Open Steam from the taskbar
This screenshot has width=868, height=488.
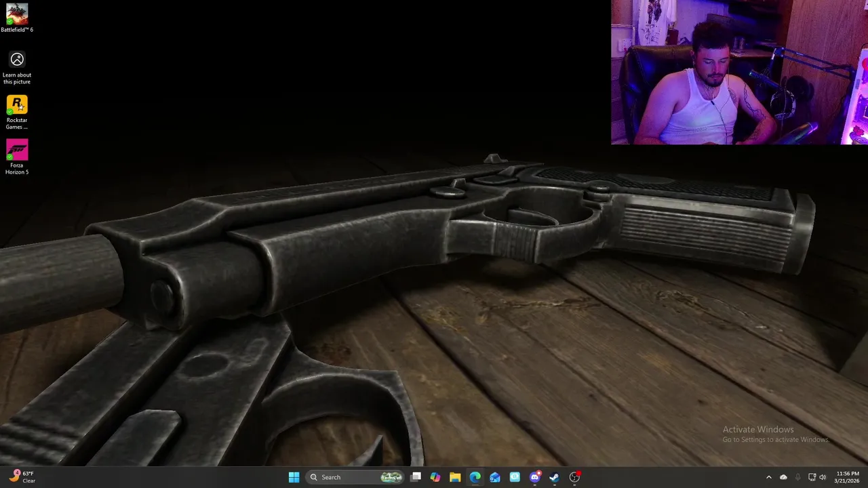555,477
